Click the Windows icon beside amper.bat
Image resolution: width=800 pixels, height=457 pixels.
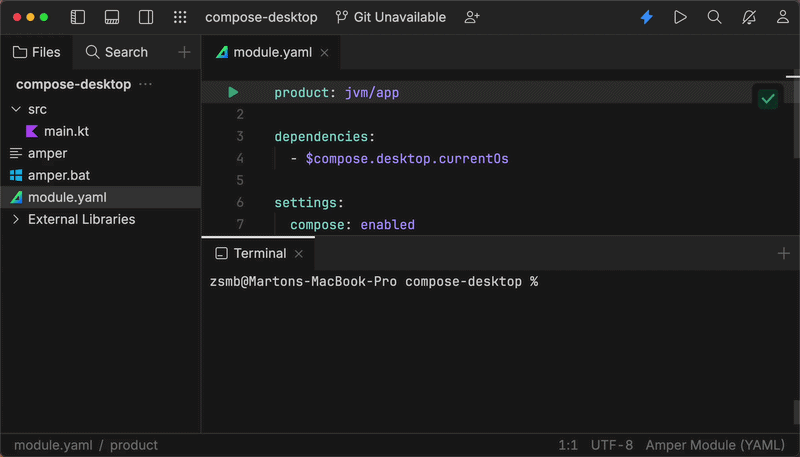16,175
